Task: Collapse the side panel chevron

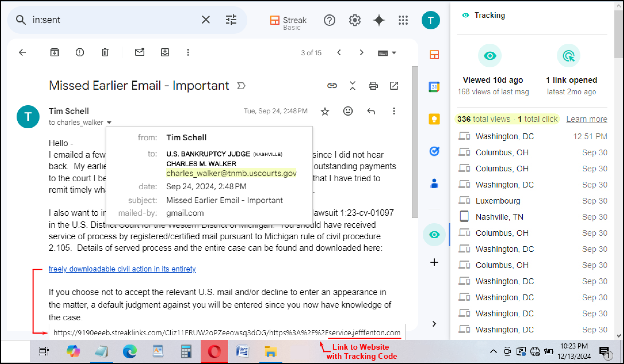Action: coord(434,324)
